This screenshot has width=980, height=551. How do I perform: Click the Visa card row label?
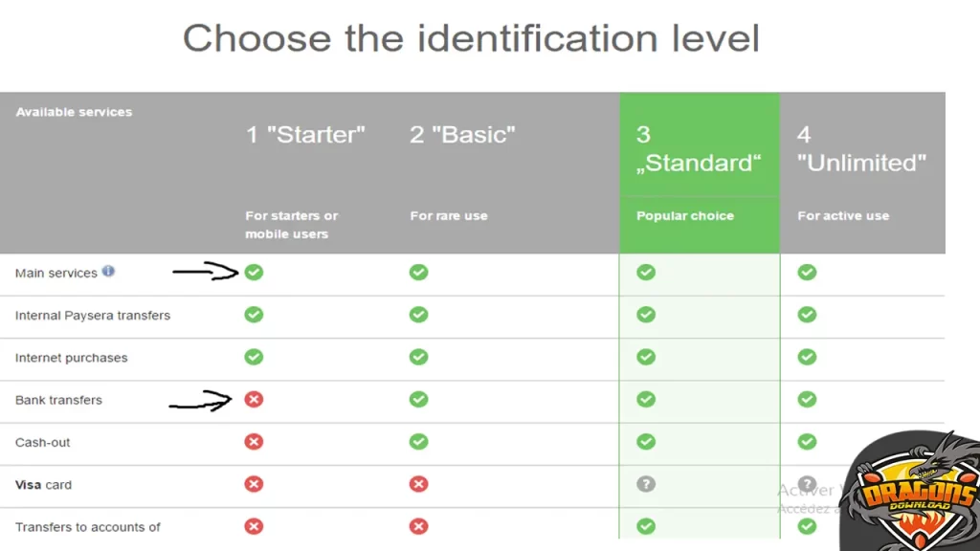coord(43,485)
